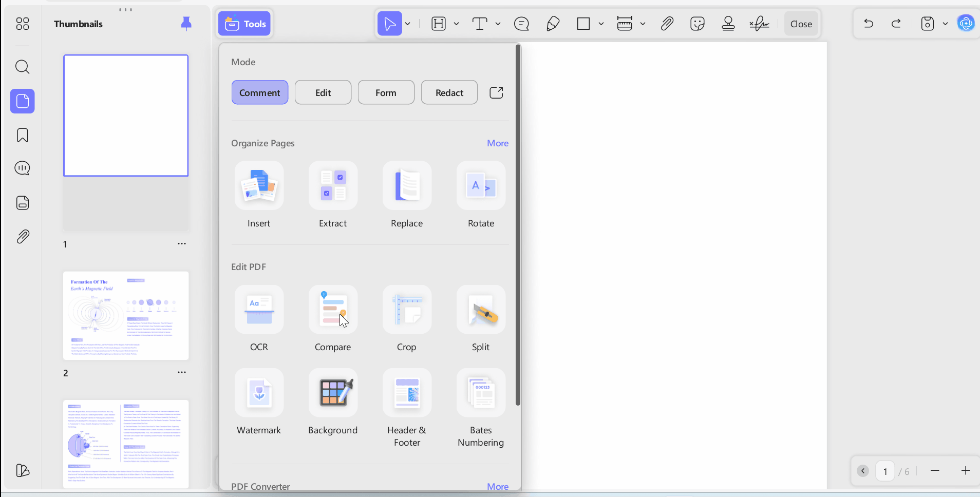
Task: Select page 3 thumbnail
Action: click(126, 444)
